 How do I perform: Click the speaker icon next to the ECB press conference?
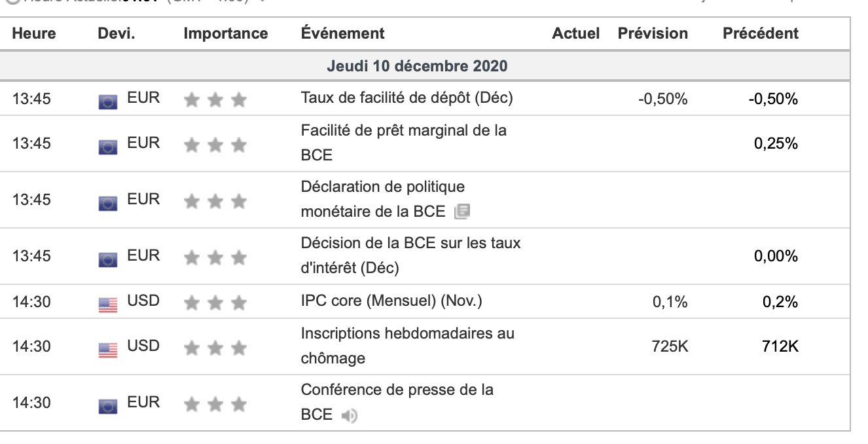click(350, 415)
